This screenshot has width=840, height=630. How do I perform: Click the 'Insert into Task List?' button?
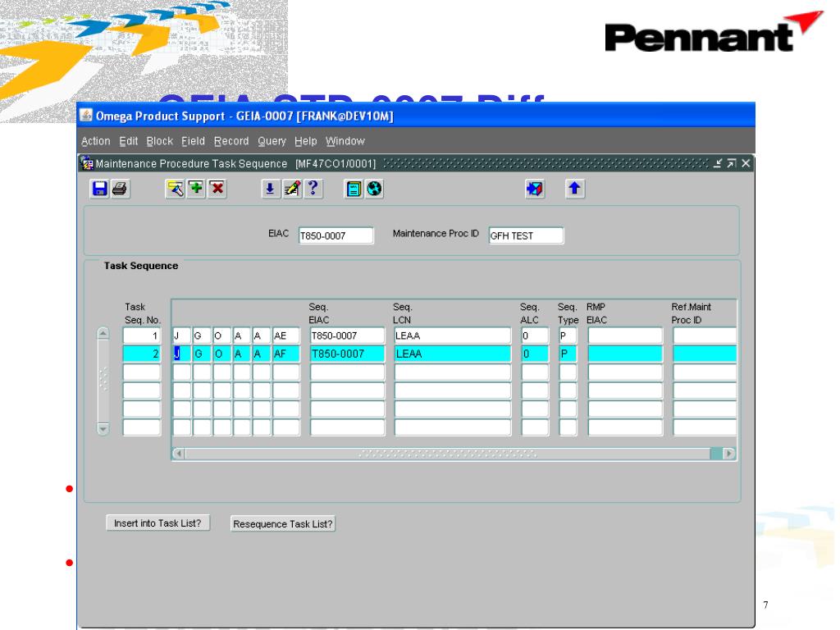(x=157, y=523)
